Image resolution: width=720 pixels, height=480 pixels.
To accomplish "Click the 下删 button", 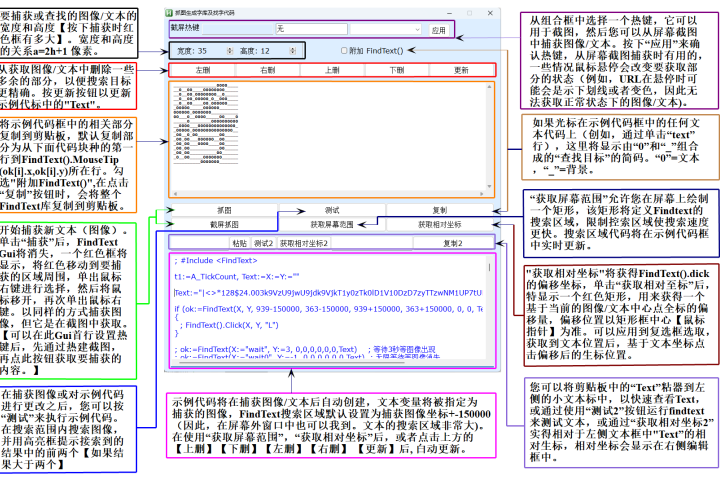I will coord(397,70).
